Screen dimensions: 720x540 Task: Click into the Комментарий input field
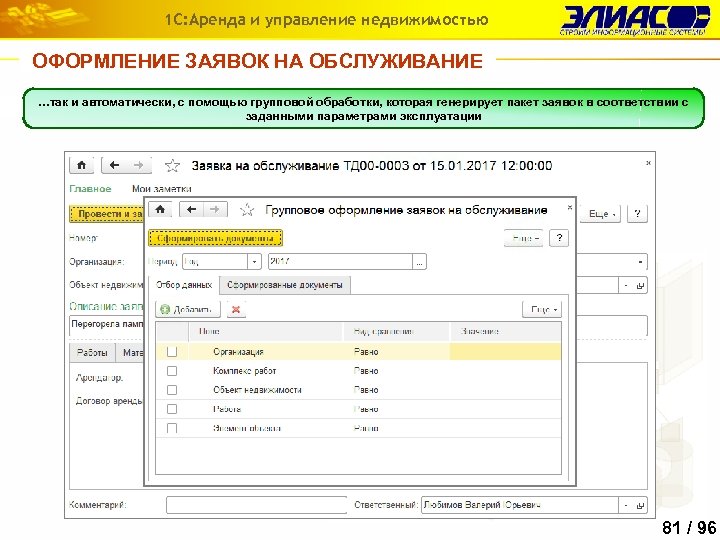click(x=256, y=505)
